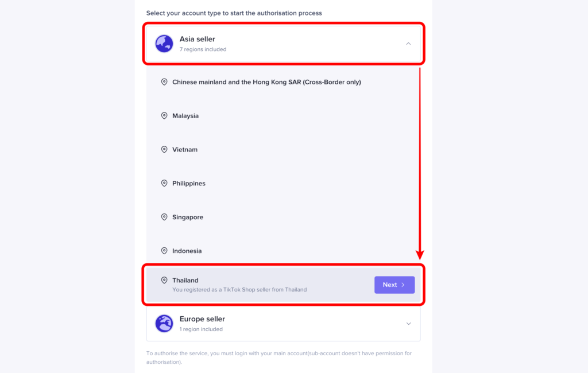Click the location pin beside Malaysia
The height and width of the screenshot is (373, 588).
coord(164,116)
